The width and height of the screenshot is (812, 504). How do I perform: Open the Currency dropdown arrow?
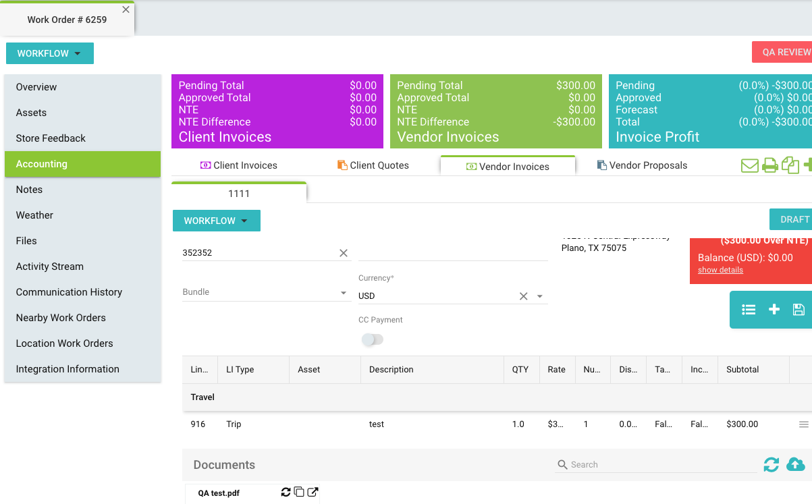click(x=540, y=296)
